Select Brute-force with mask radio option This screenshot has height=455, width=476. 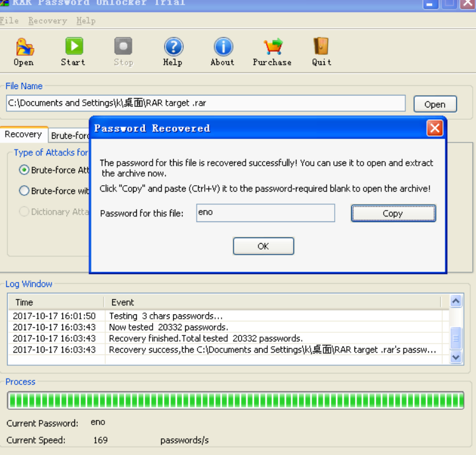[x=24, y=191]
